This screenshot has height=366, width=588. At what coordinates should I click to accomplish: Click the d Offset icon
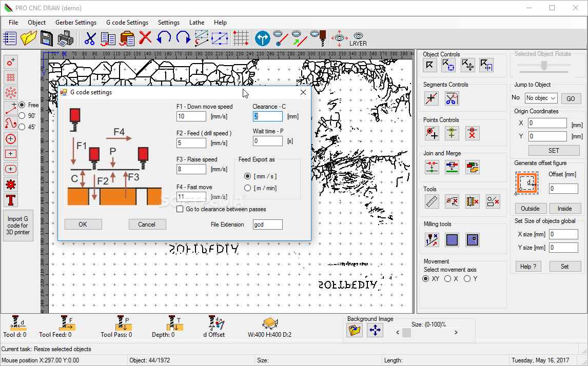coord(216,322)
